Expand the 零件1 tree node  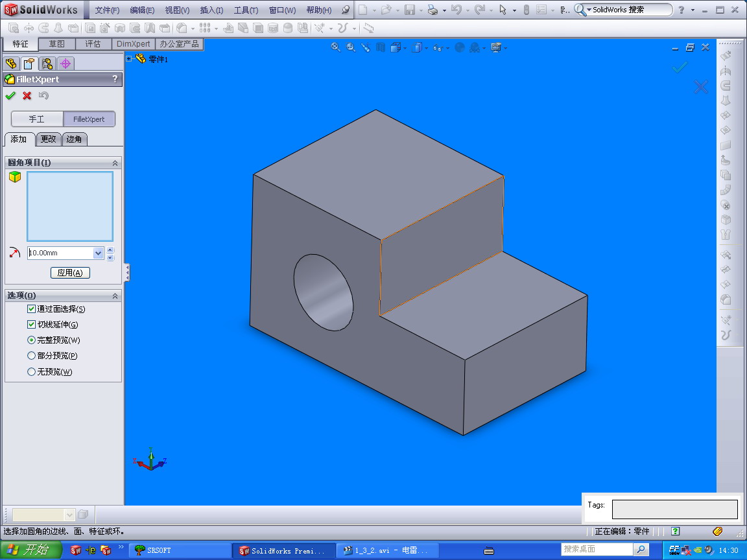[x=128, y=58]
